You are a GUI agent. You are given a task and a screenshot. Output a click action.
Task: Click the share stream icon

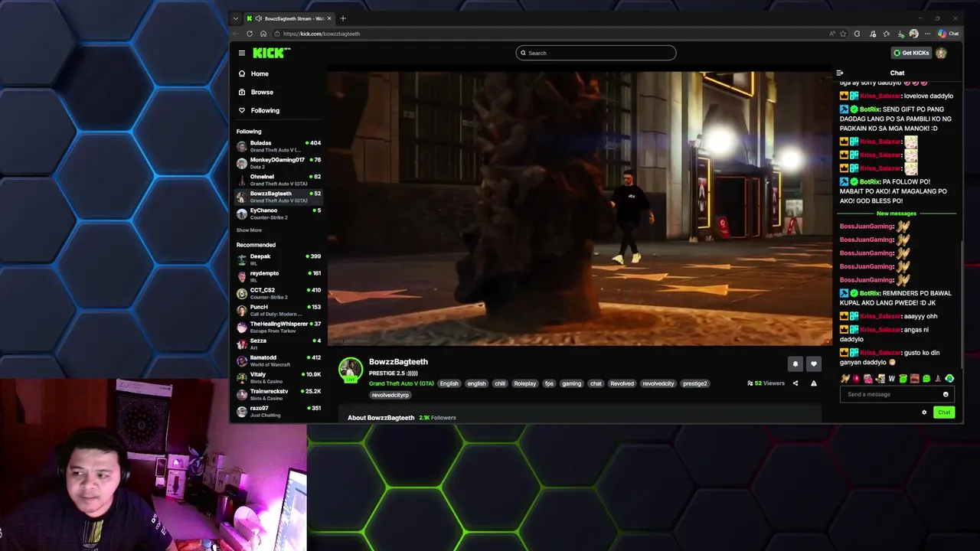795,383
